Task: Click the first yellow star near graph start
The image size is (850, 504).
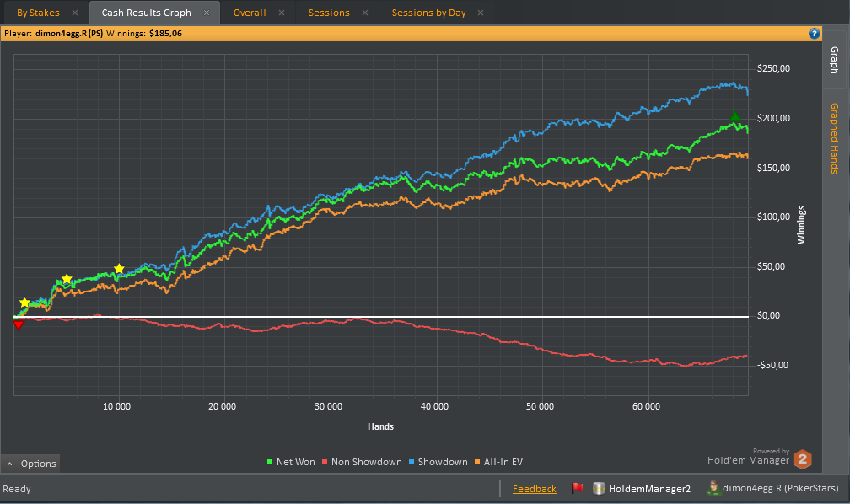Action: coord(24,303)
